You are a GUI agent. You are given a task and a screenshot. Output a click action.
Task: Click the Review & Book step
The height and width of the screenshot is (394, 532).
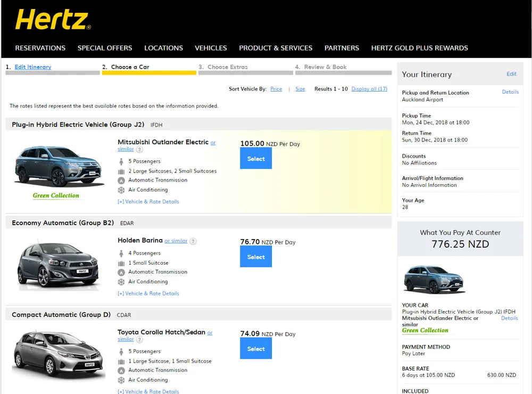click(x=326, y=67)
